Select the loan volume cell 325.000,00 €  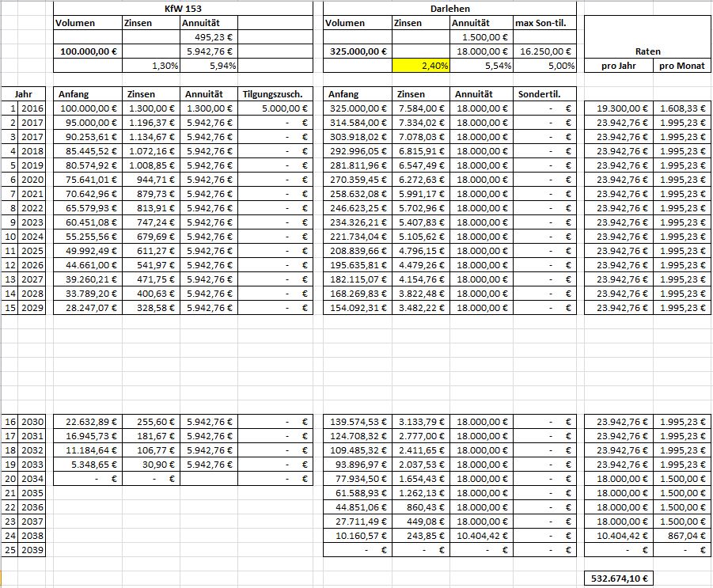(x=358, y=51)
